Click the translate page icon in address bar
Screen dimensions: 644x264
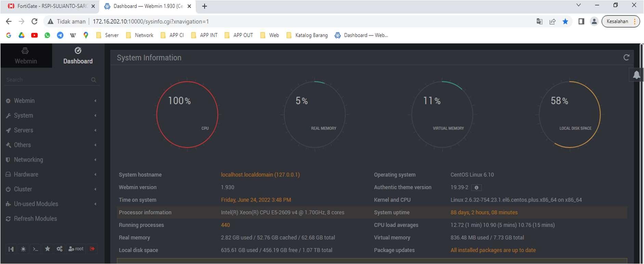pyautogui.click(x=539, y=22)
